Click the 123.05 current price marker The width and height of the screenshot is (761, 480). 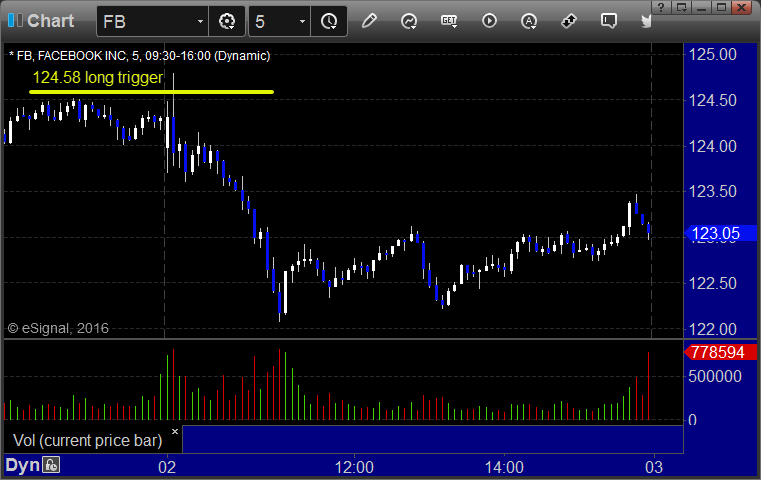pos(720,233)
